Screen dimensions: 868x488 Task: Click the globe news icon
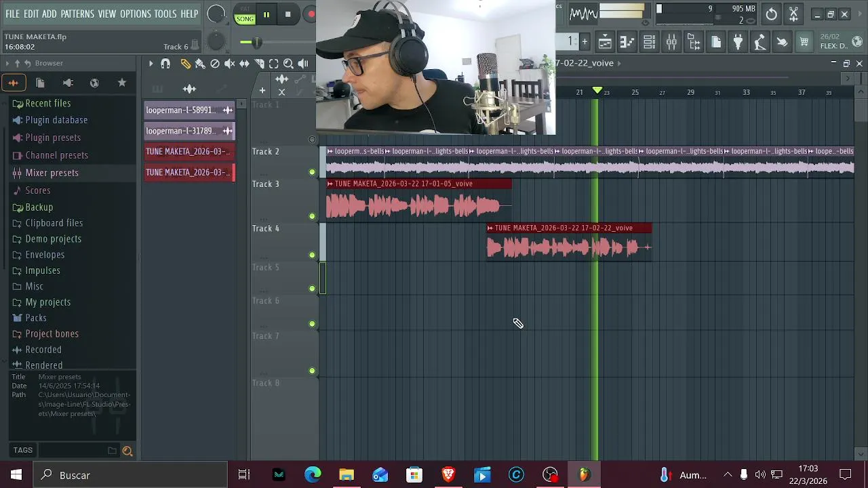[857, 42]
